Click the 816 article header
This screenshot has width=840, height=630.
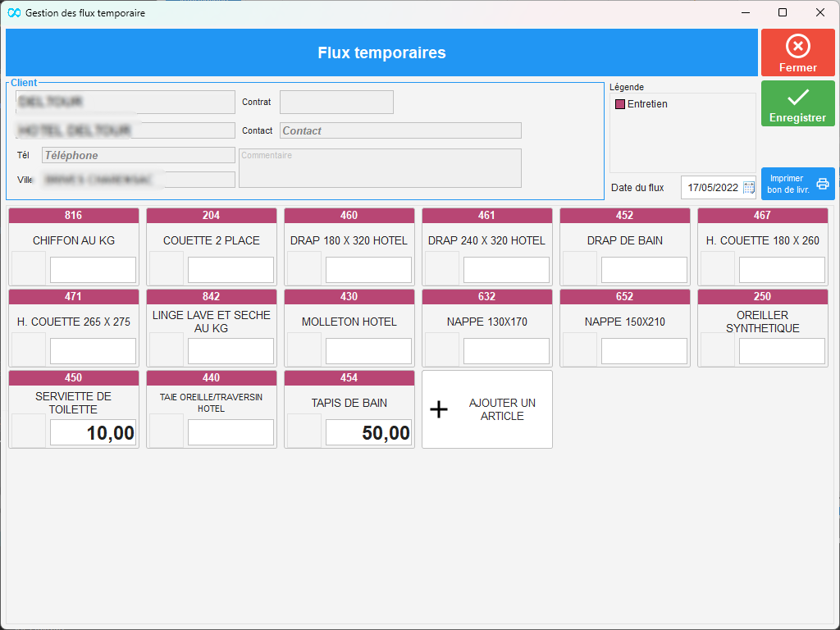(74, 215)
